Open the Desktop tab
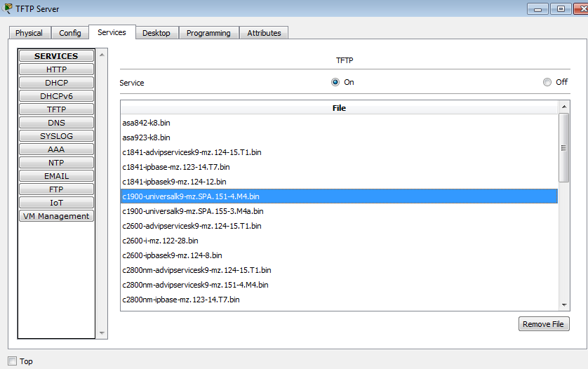Screen dimensions: 588x369 pos(156,33)
